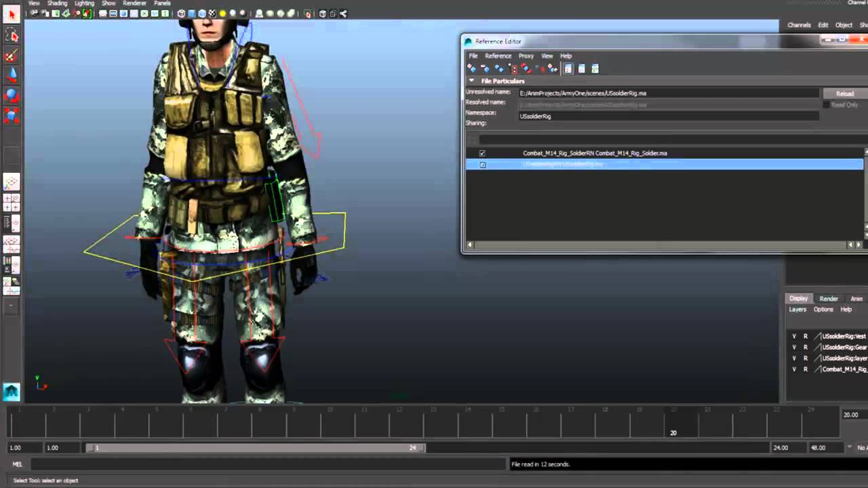
Task: Toggle visibility V of USsoldierRig:Vest layer
Action: click(x=794, y=336)
